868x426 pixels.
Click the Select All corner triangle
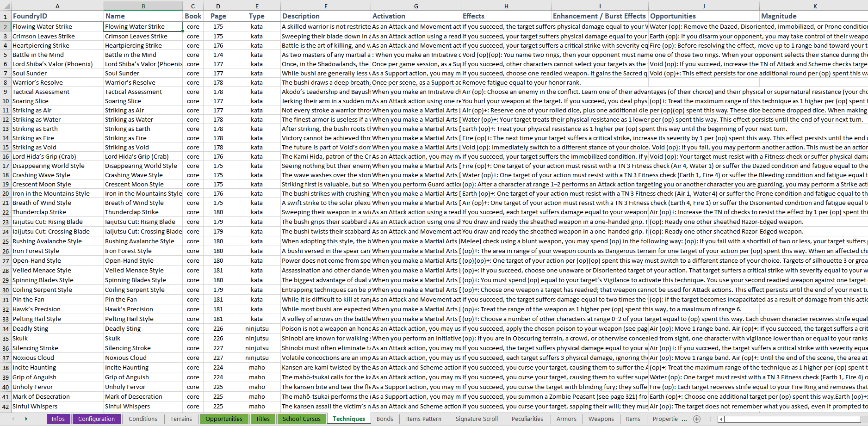[x=6, y=6]
